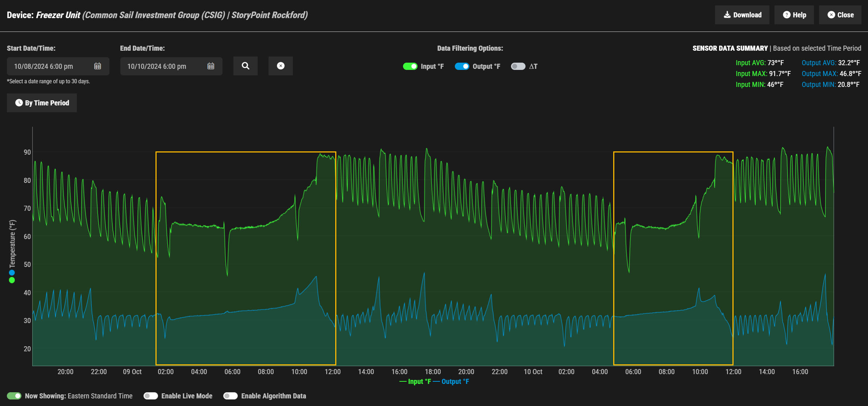Click the Close button
Image resolution: width=868 pixels, height=406 pixels.
(x=840, y=15)
